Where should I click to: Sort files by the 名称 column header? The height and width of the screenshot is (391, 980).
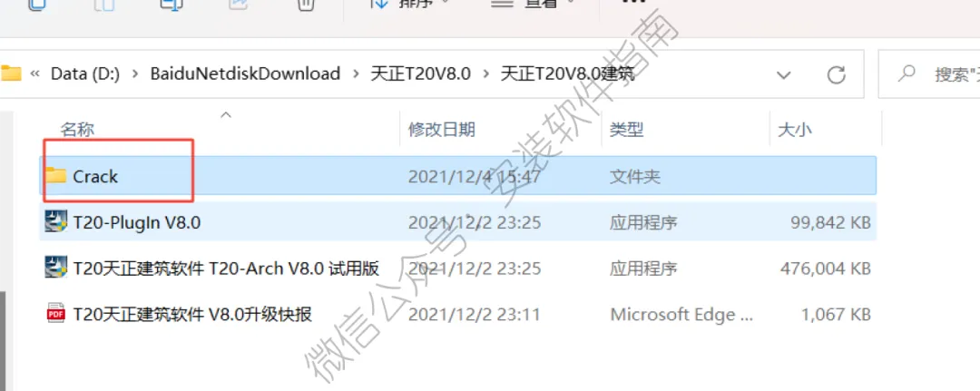tap(77, 130)
